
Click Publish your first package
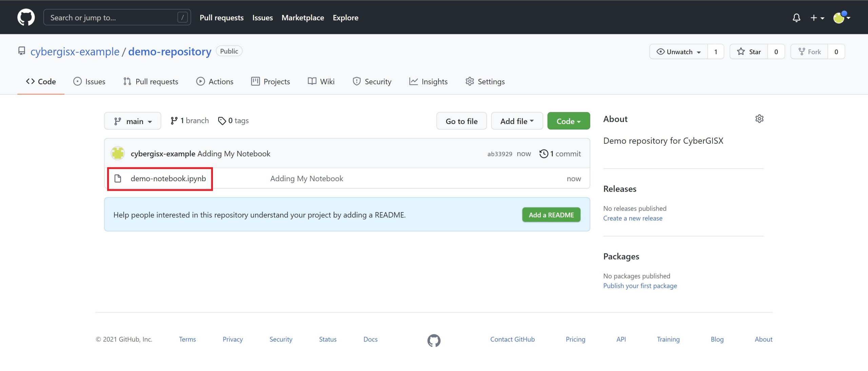640,286
